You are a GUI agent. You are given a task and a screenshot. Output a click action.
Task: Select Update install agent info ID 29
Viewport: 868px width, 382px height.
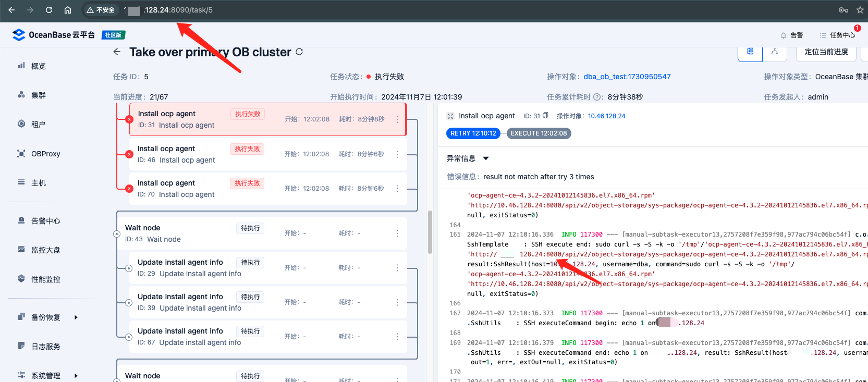267,268
